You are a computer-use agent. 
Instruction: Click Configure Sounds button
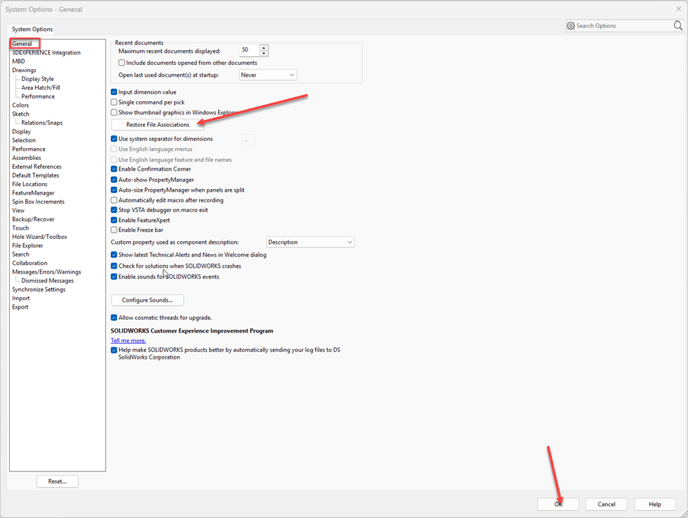click(x=147, y=300)
